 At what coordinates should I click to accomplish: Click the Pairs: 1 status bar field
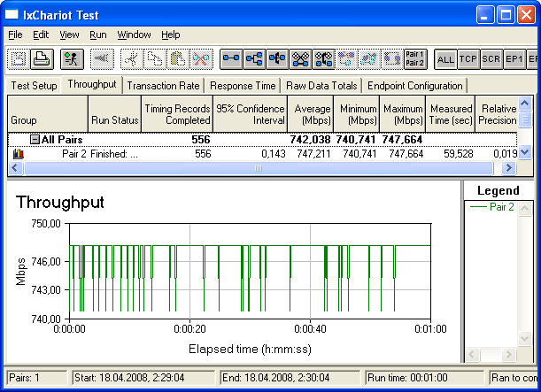click(x=37, y=378)
